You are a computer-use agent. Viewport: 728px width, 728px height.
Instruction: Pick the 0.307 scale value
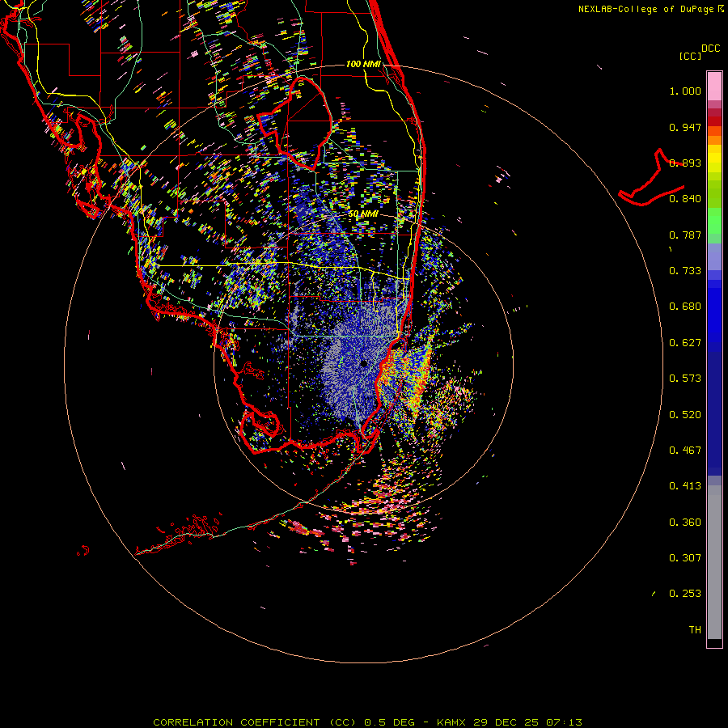click(x=685, y=558)
